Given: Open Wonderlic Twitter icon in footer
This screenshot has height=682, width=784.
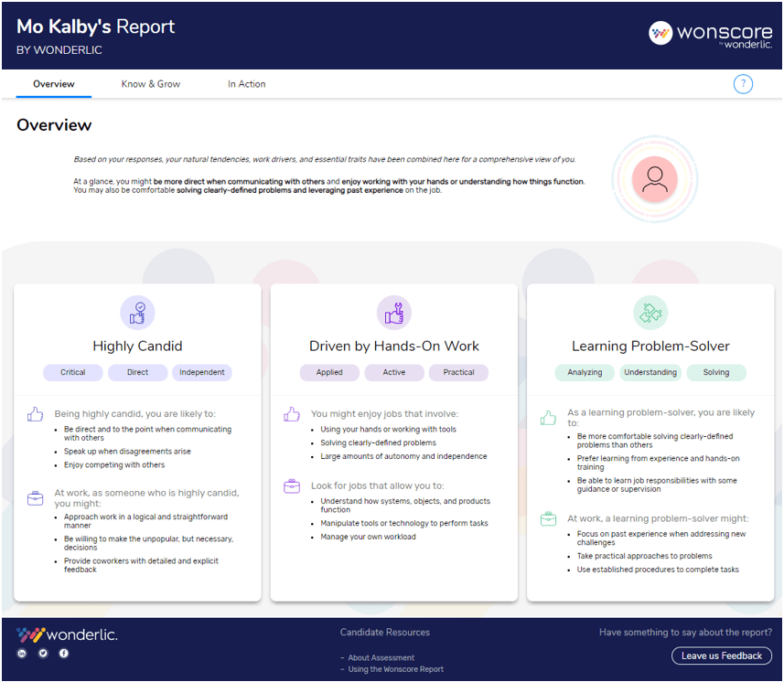Looking at the screenshot, I should 43,653.
